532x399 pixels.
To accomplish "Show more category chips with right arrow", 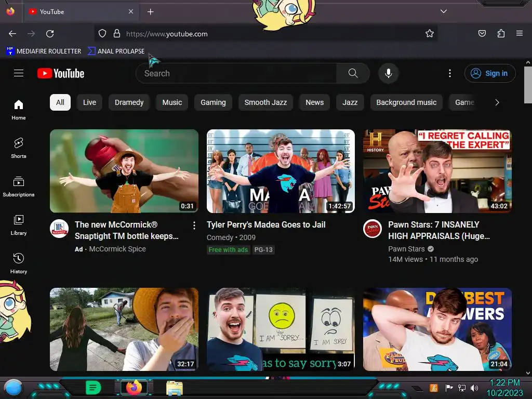I will point(497,102).
